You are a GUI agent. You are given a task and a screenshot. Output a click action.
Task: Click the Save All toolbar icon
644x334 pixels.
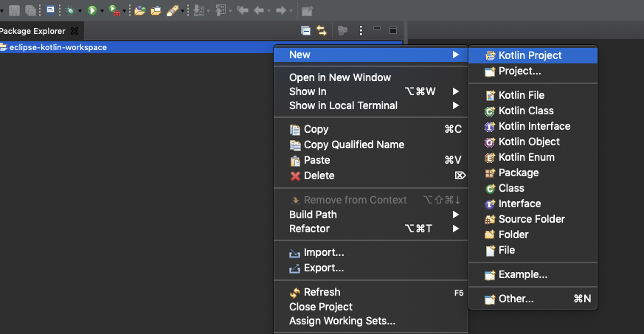click(x=31, y=10)
